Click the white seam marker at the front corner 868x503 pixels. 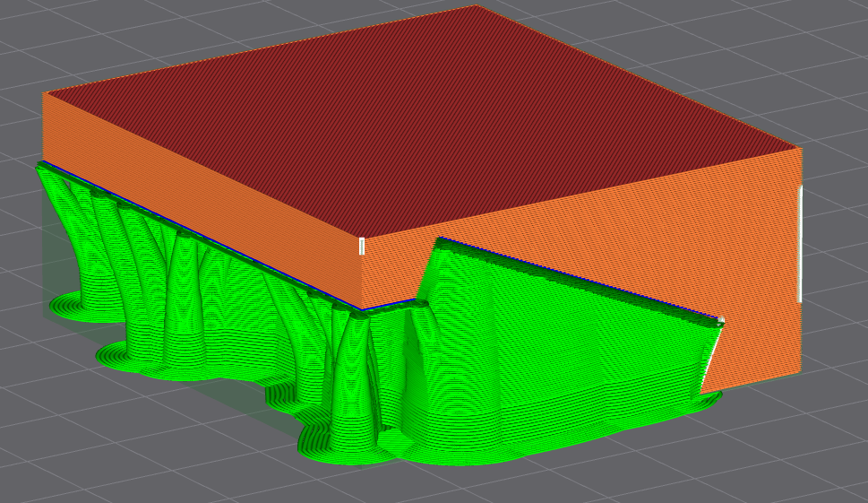click(x=362, y=246)
